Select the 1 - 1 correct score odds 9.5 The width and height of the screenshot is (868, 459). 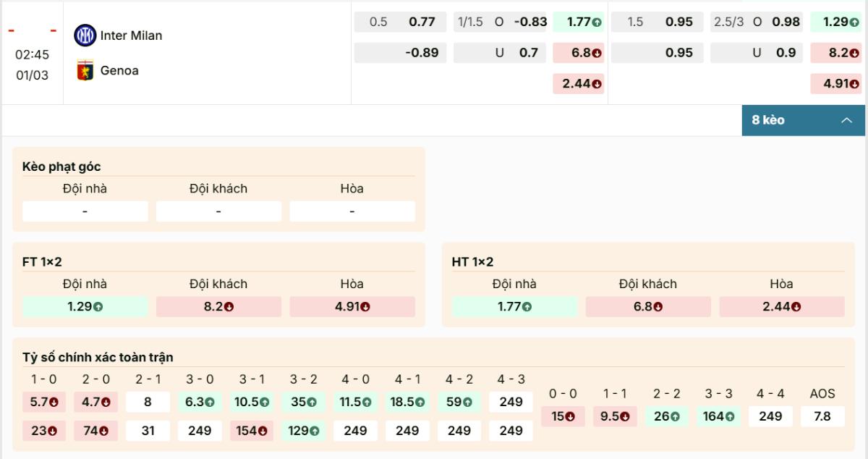614,416
